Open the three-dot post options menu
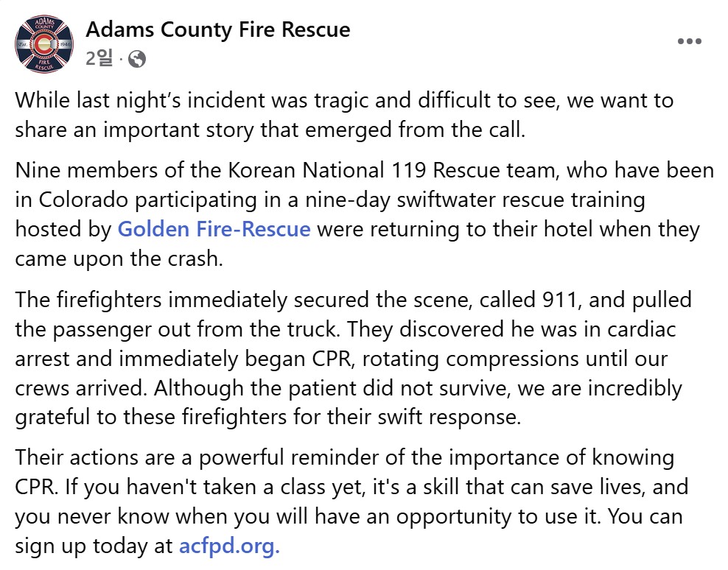 [690, 41]
